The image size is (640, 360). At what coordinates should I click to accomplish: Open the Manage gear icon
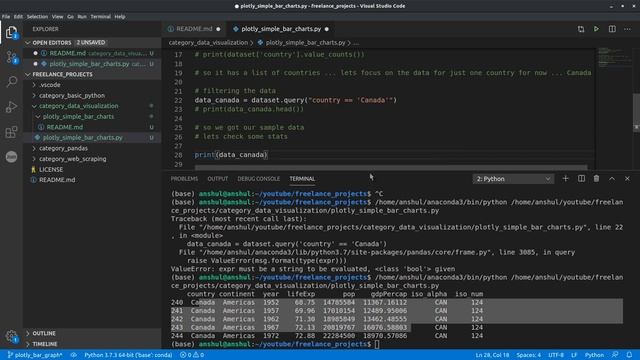[x=11, y=336]
